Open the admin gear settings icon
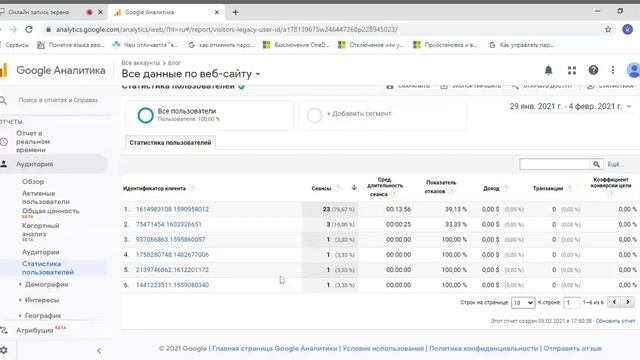This screenshot has height=360, width=640. tap(4, 350)
